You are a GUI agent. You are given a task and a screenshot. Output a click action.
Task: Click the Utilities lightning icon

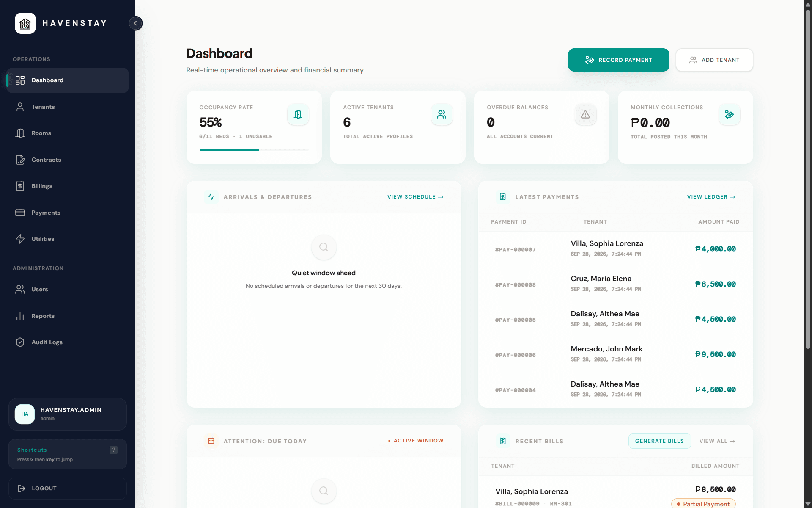pyautogui.click(x=20, y=239)
